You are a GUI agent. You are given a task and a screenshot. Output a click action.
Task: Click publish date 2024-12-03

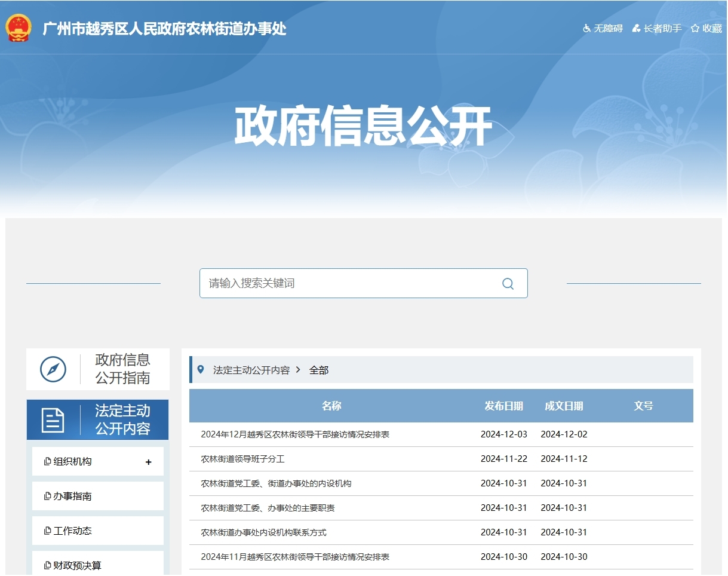(x=504, y=434)
